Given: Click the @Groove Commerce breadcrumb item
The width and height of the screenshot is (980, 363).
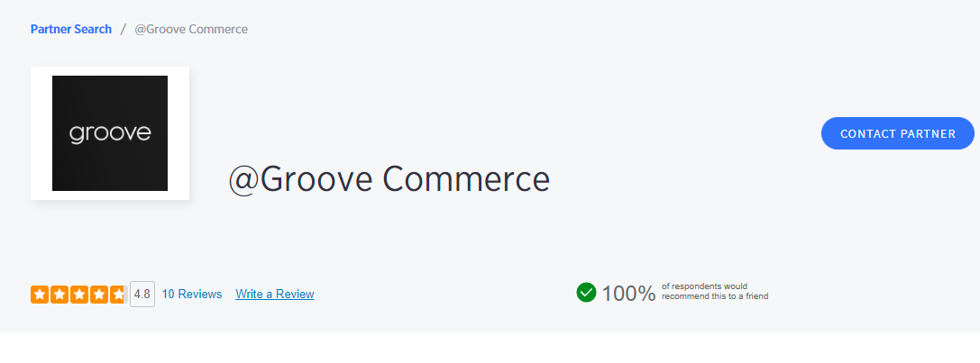Looking at the screenshot, I should [x=191, y=29].
